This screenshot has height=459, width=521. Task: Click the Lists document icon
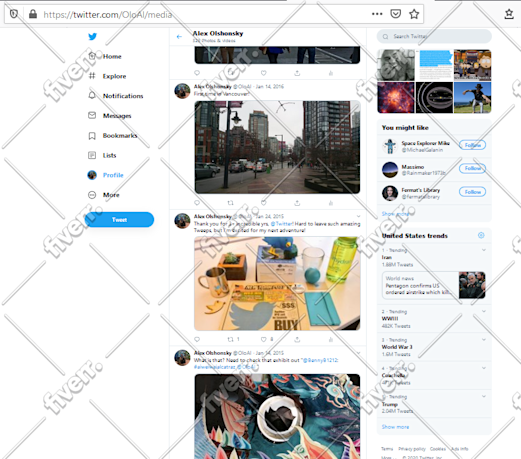pos(92,155)
